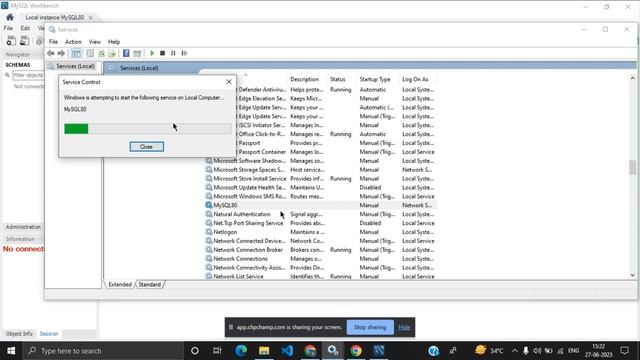Click the Back arrow in Services toolbar

click(51, 53)
